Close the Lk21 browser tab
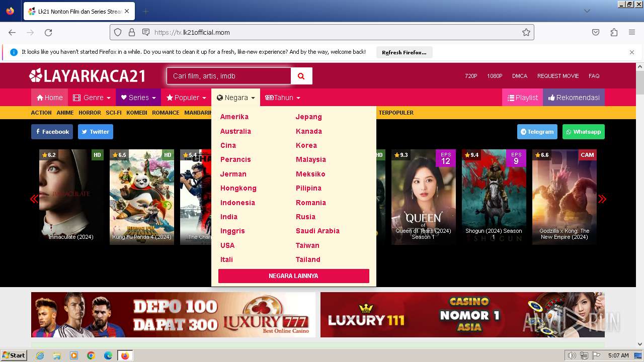 click(126, 11)
